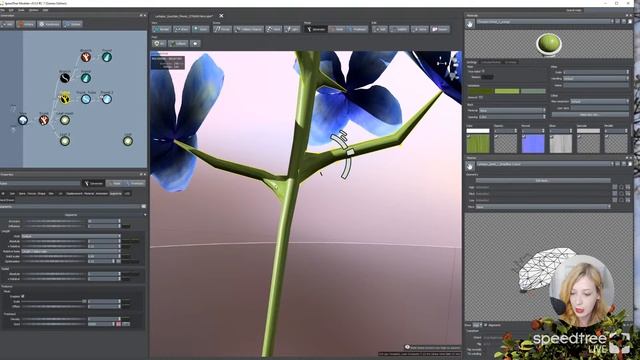Toggle checkbox on Normal map thumbnail
This screenshot has width=640, height=360.
pyautogui.click(x=524, y=137)
